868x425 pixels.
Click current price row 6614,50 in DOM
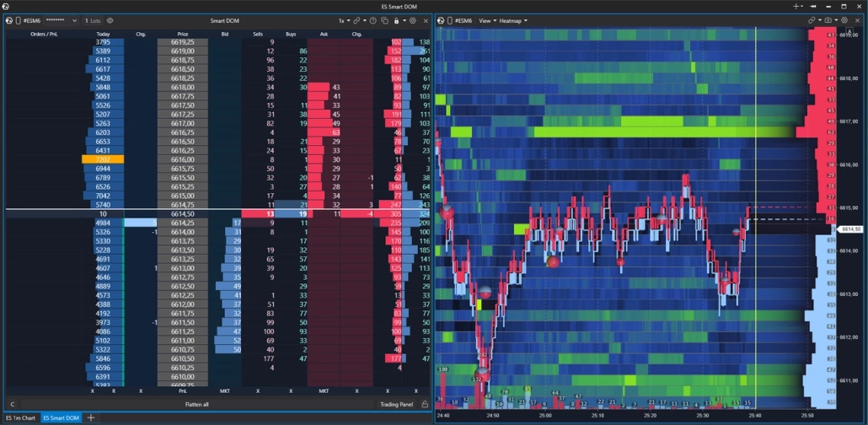coord(183,214)
